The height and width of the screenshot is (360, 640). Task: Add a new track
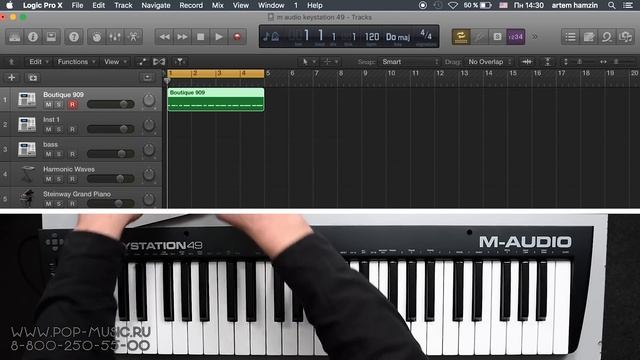coord(11,77)
